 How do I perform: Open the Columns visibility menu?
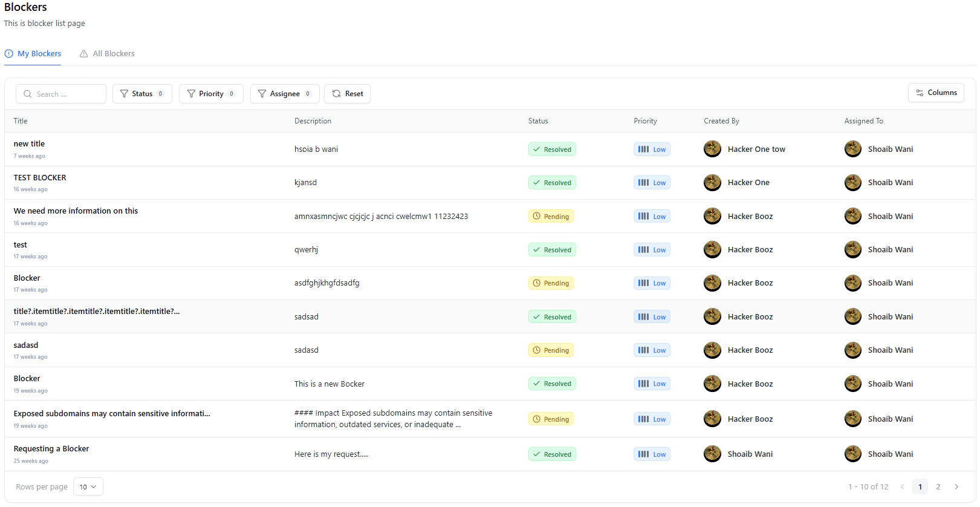point(936,93)
